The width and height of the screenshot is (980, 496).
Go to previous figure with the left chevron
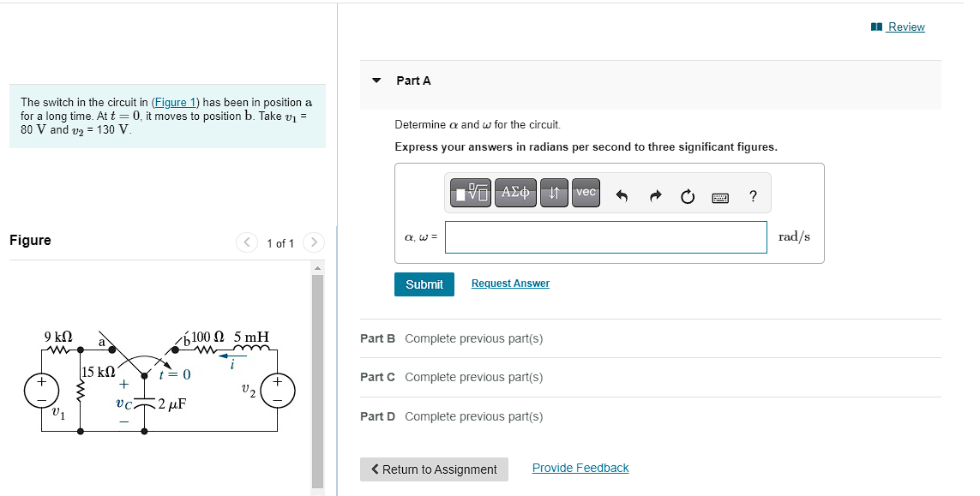[x=247, y=242]
